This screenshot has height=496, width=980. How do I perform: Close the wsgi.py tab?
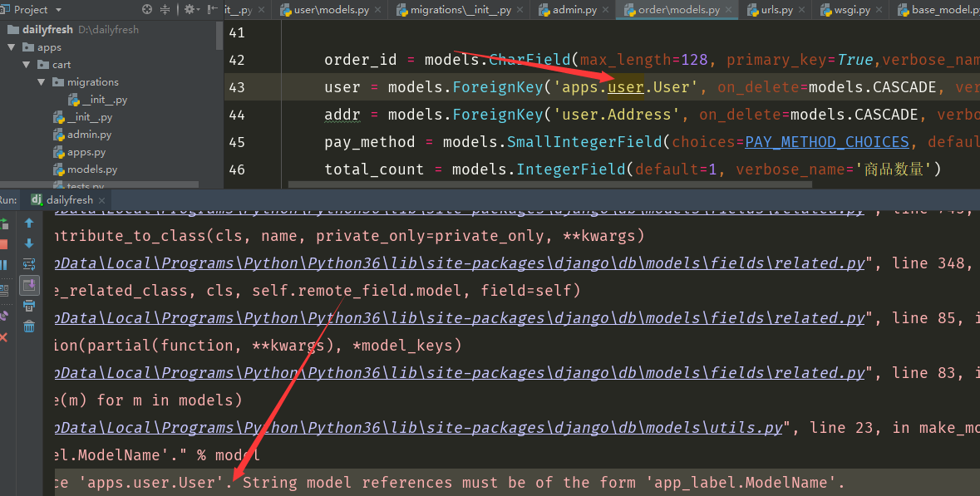[879, 10]
